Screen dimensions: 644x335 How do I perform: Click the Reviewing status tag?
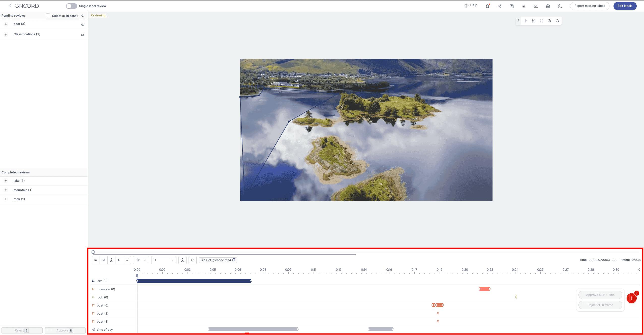coord(98,15)
